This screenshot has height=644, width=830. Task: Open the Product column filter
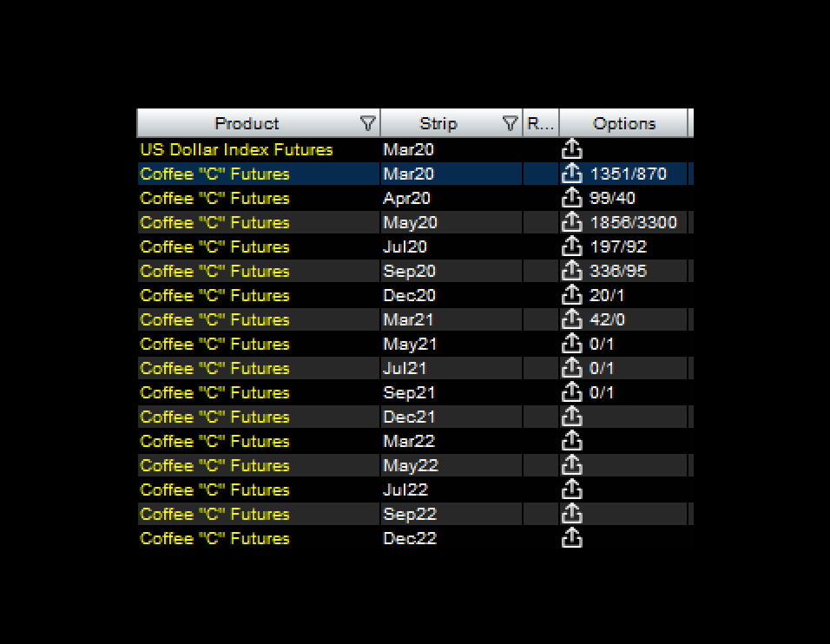[367, 124]
